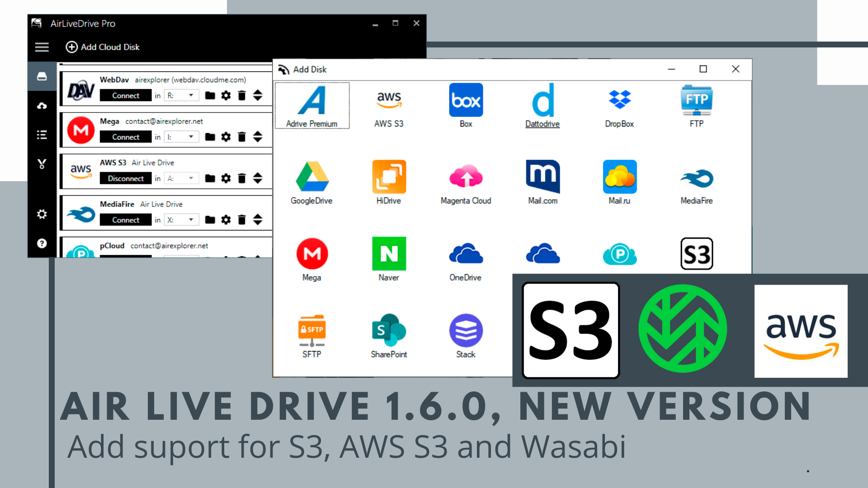This screenshot has height=488, width=868.
Task: Choose Naver provider
Action: coord(389,259)
